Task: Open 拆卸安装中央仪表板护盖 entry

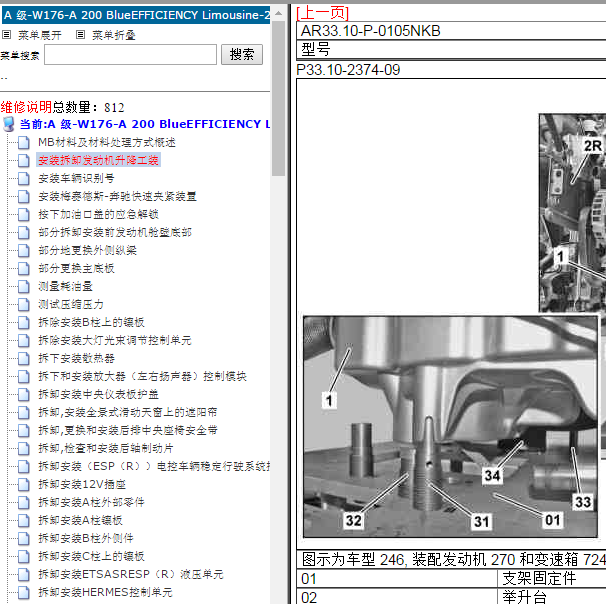Action: click(98, 395)
